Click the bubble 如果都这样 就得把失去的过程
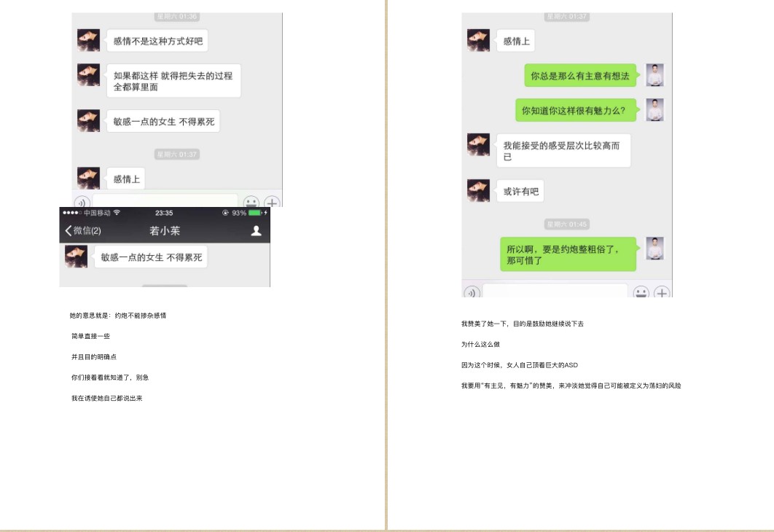Screen dimensions: 774x532 click(173, 81)
